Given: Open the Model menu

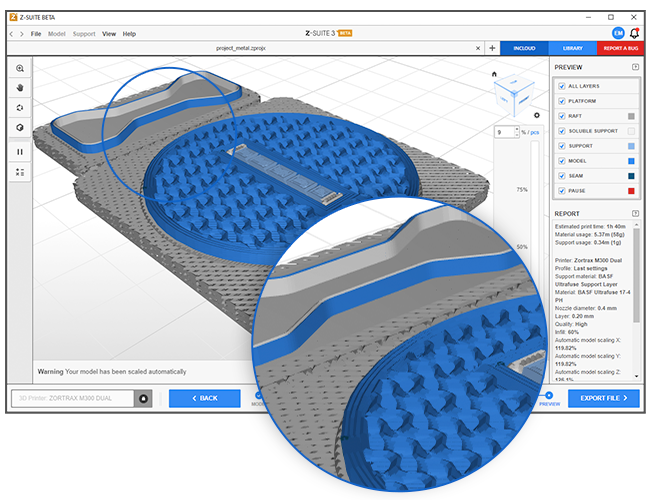Looking at the screenshot, I should (56, 34).
